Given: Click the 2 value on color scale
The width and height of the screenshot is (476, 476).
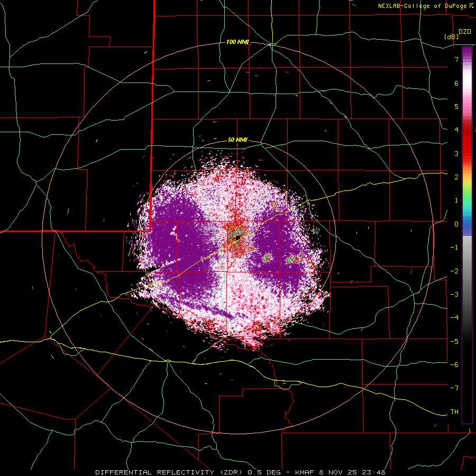Looking at the screenshot, I should [x=456, y=177].
